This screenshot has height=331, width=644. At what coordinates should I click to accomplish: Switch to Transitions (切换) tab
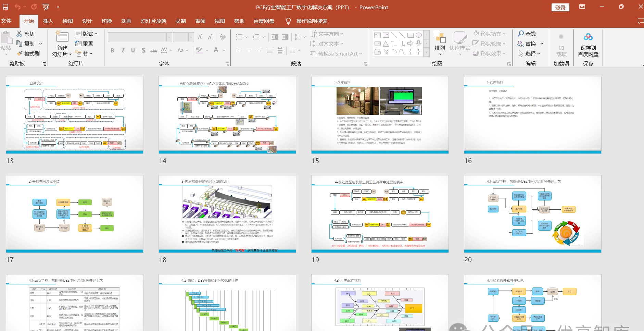tap(107, 21)
